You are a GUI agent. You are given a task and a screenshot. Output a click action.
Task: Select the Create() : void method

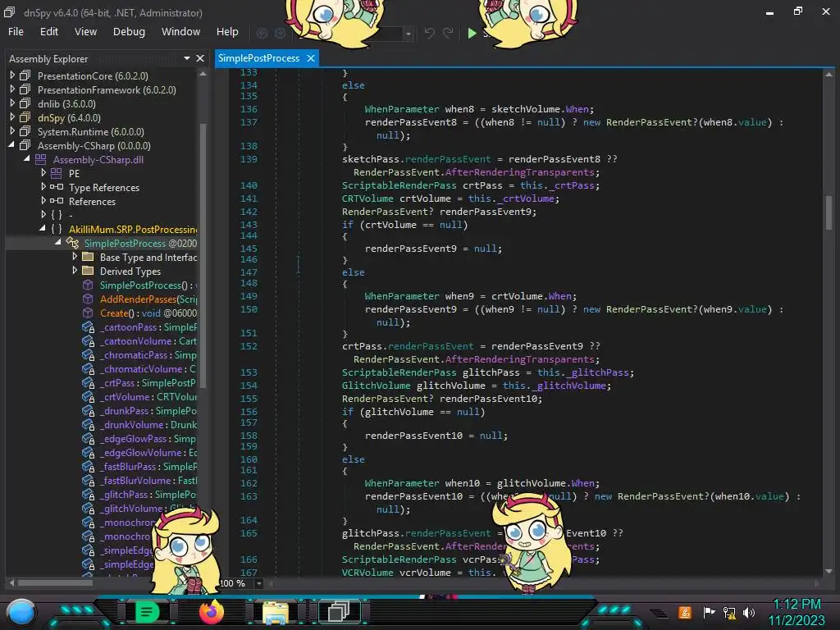(x=148, y=313)
